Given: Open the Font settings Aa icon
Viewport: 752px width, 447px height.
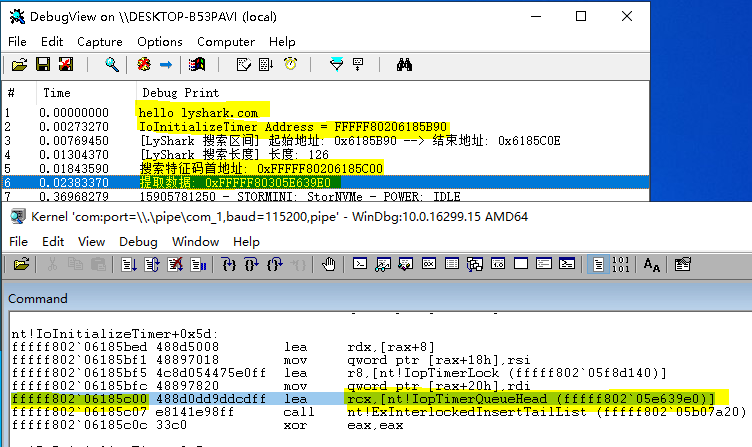Looking at the screenshot, I should [651, 264].
